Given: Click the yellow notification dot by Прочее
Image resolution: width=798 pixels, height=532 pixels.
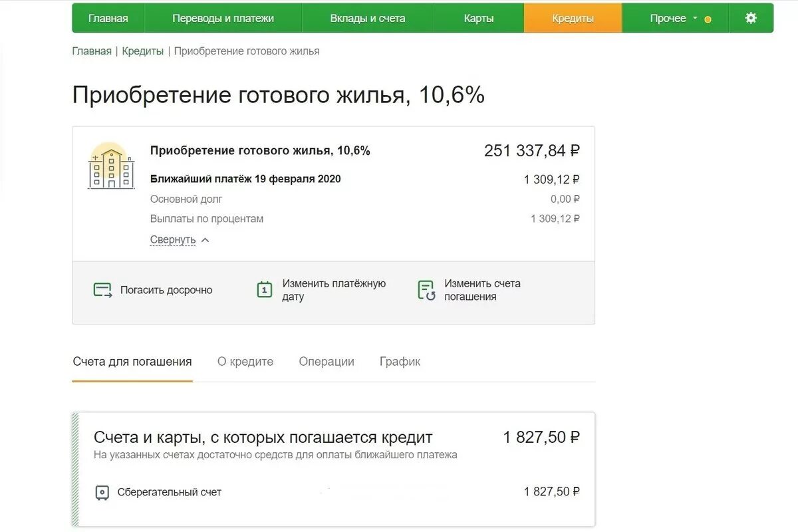Looking at the screenshot, I should (x=708, y=19).
